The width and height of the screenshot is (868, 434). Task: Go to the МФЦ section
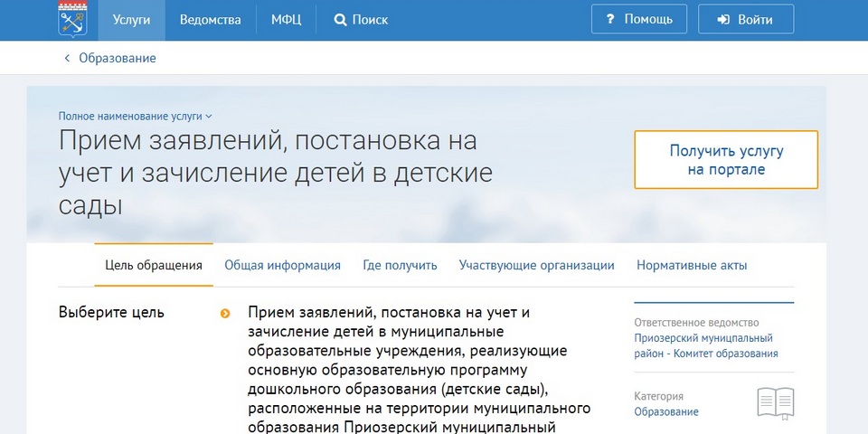coord(286,20)
